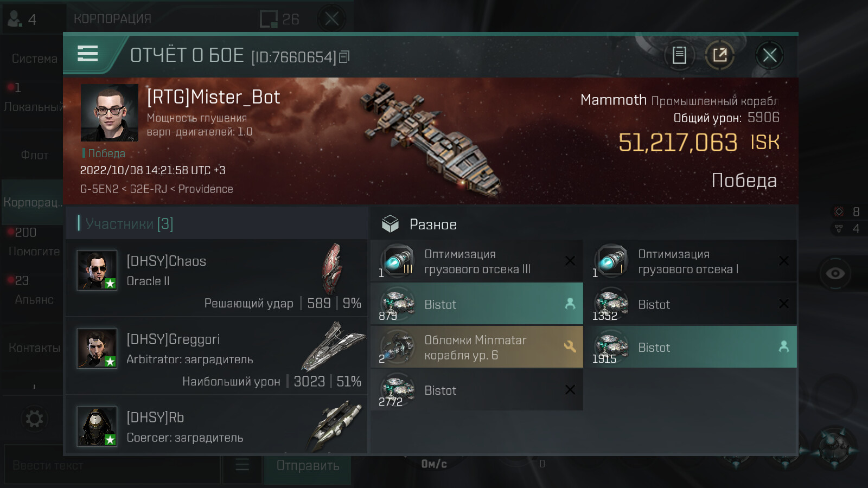This screenshot has width=868, height=488.
Task: Open the Контакты tab
Action: tap(34, 348)
